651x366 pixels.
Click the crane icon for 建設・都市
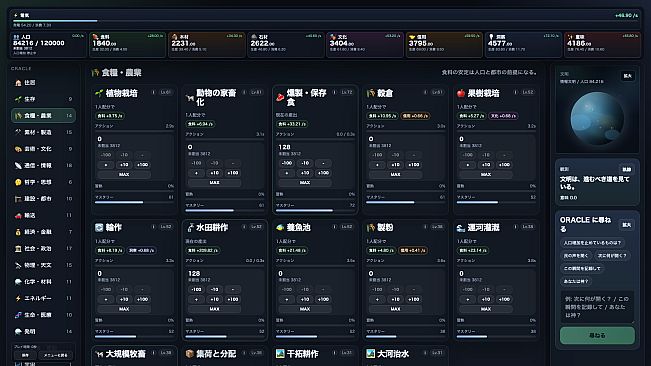pyautogui.click(x=18, y=199)
